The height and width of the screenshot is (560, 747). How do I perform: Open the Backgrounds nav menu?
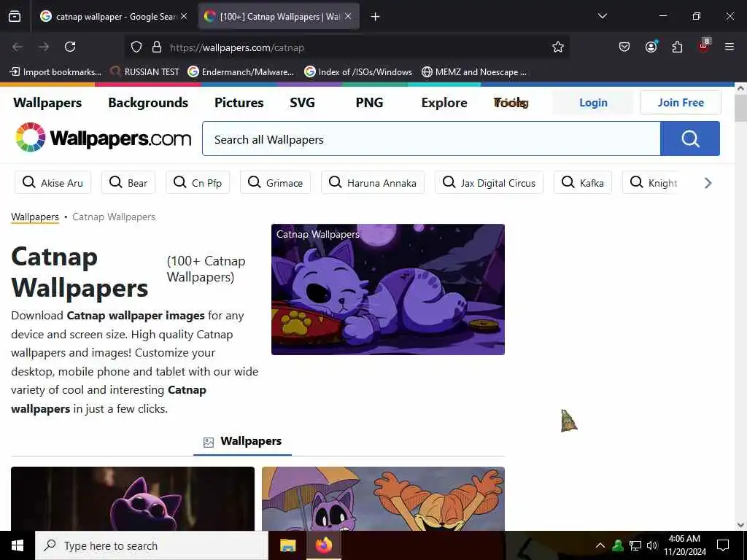tap(148, 103)
